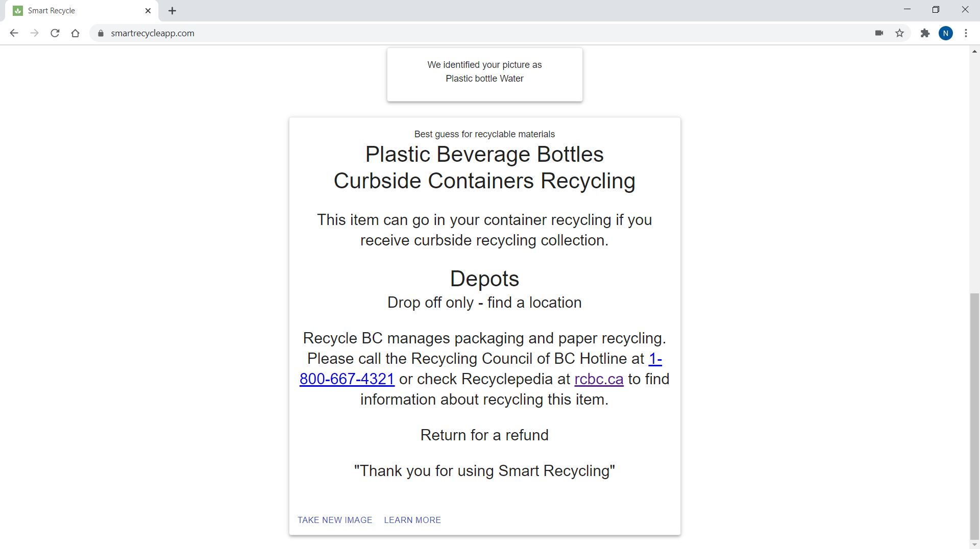
Task: Open the browser home page
Action: click(75, 33)
